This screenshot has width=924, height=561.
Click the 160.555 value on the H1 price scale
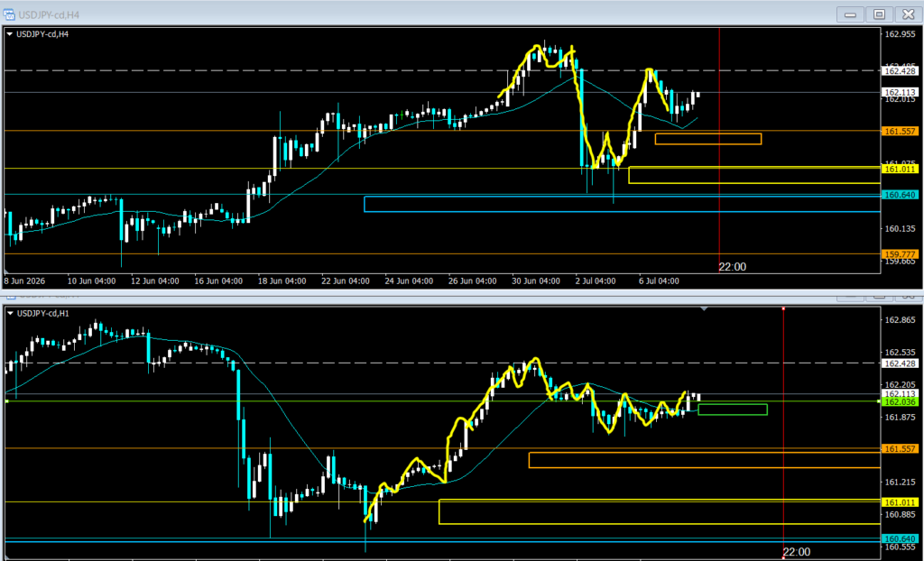point(900,547)
